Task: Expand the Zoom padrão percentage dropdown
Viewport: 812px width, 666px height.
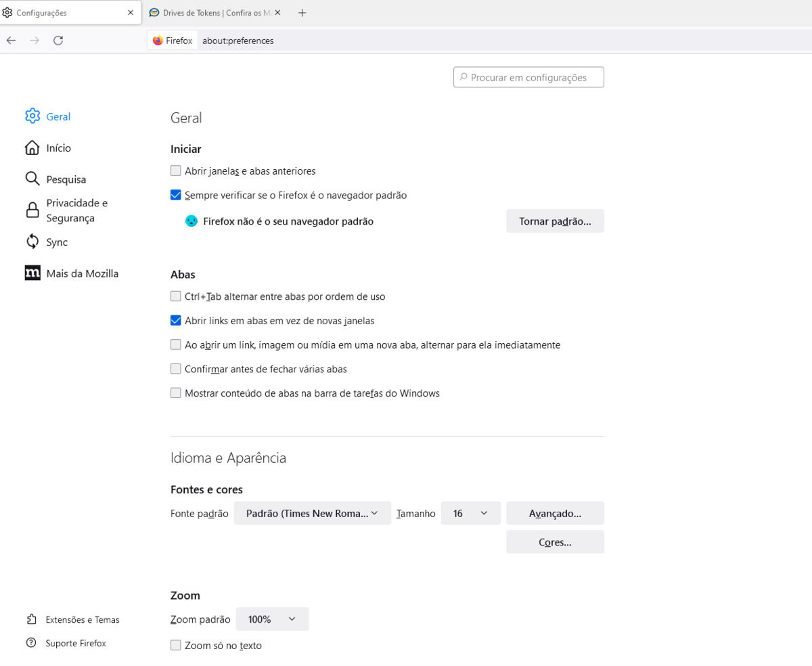Action: [x=272, y=619]
